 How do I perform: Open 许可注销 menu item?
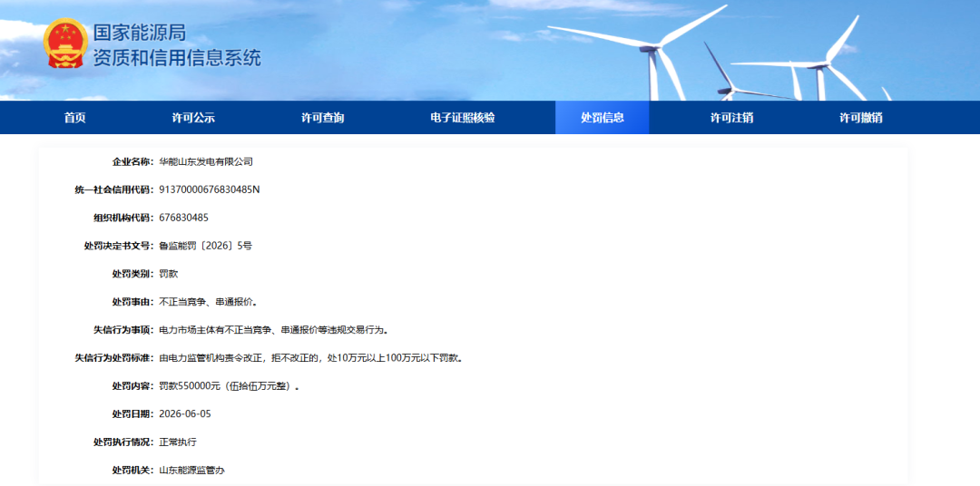[731, 118]
